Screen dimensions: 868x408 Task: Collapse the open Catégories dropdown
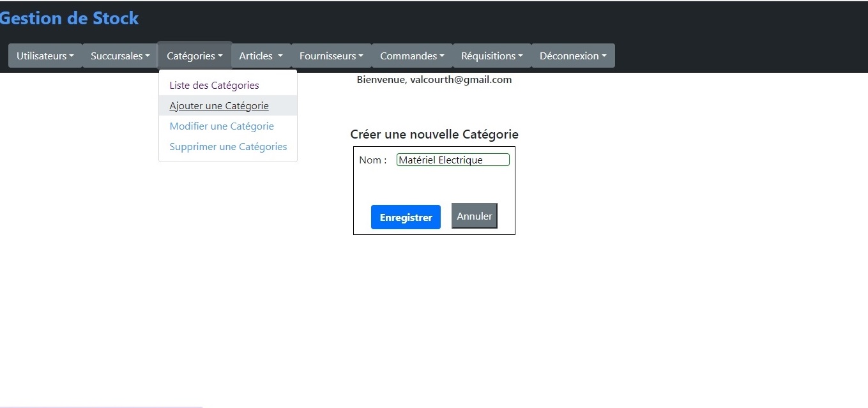(195, 56)
